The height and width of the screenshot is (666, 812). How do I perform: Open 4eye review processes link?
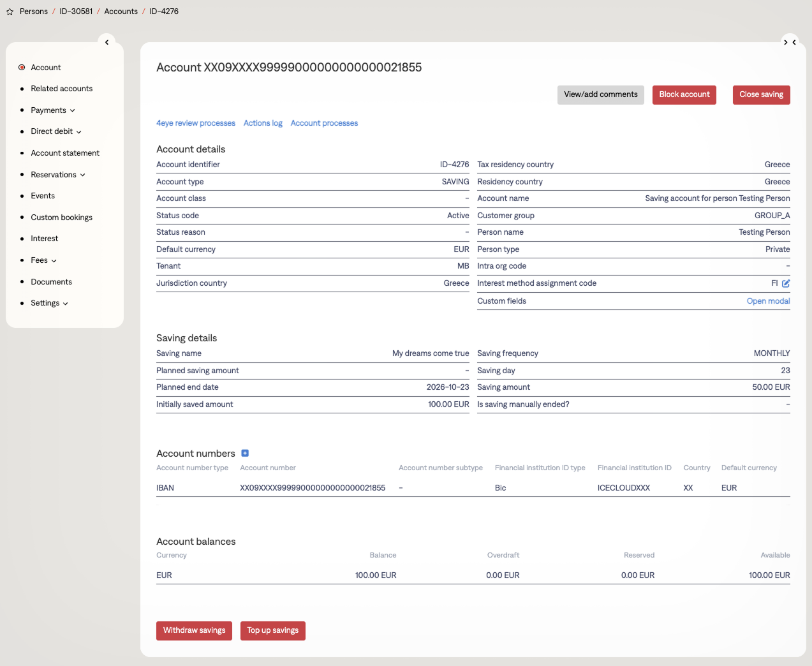196,123
